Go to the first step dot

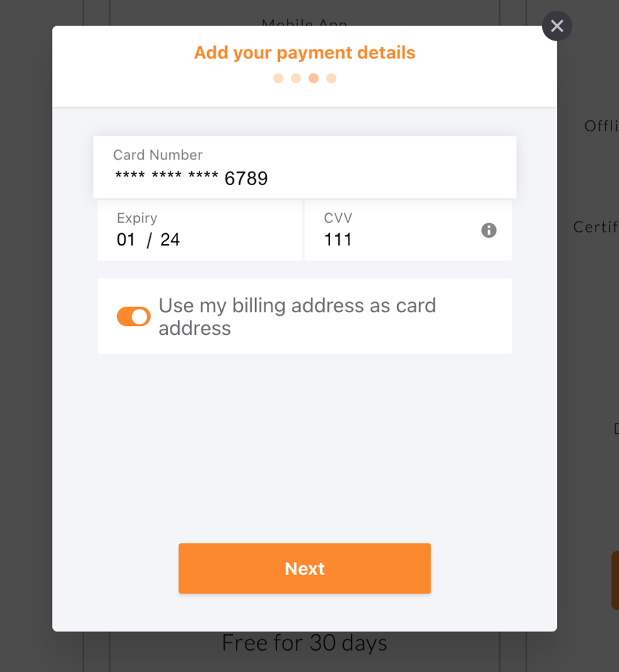(279, 78)
